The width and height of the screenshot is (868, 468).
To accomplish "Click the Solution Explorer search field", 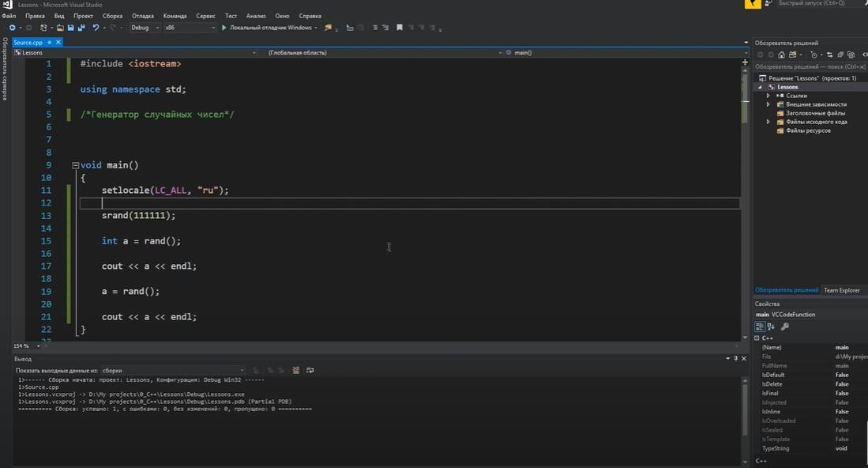I will click(x=810, y=66).
